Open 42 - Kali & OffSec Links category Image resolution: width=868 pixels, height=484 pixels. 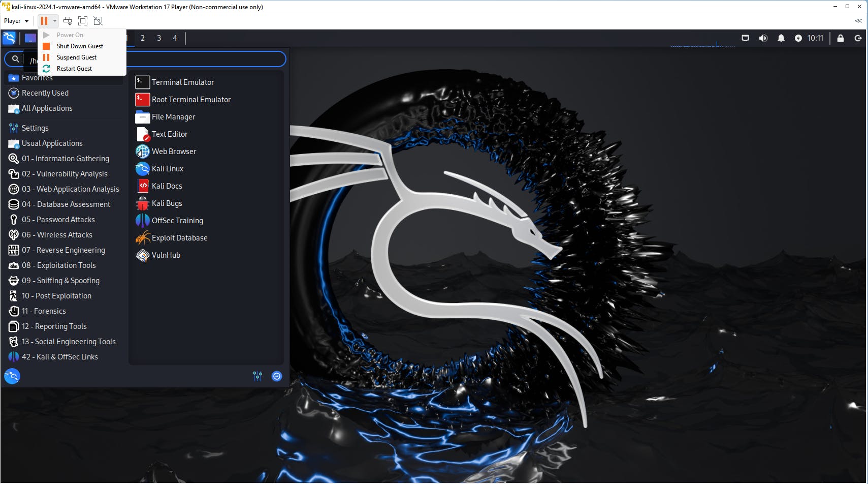point(64,357)
